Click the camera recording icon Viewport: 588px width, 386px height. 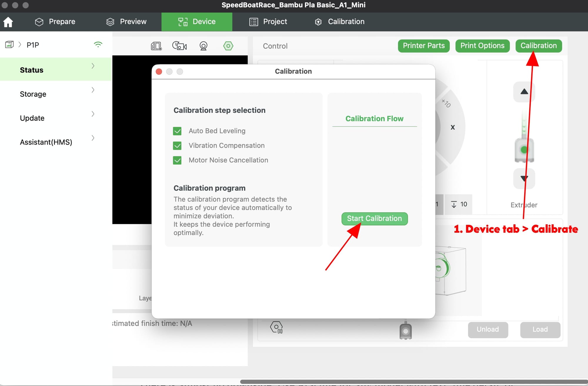tap(179, 46)
